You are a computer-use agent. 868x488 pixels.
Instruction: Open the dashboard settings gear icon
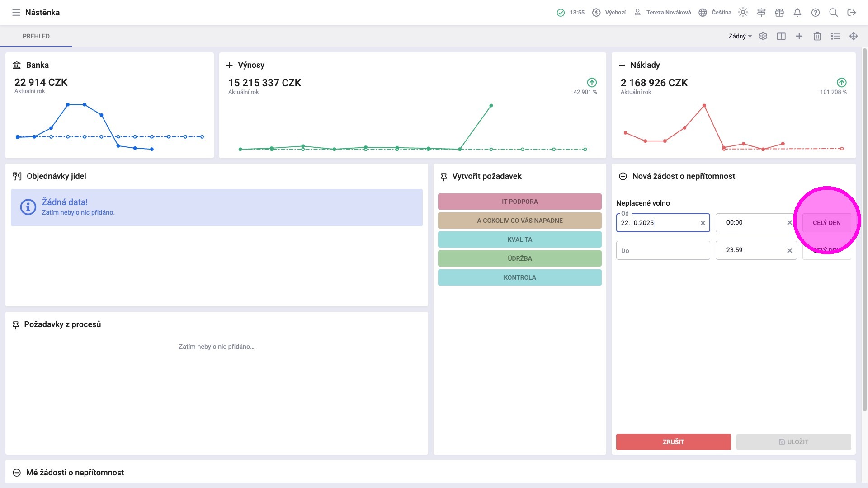[x=763, y=36]
